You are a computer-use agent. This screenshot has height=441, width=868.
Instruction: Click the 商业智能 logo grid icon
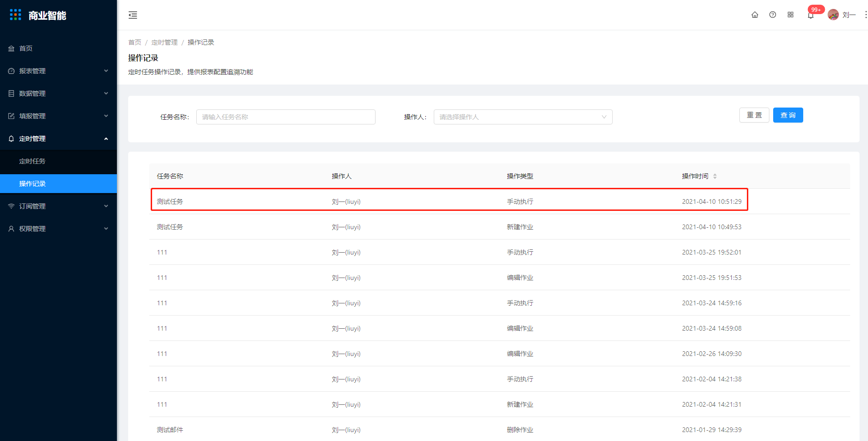15,15
